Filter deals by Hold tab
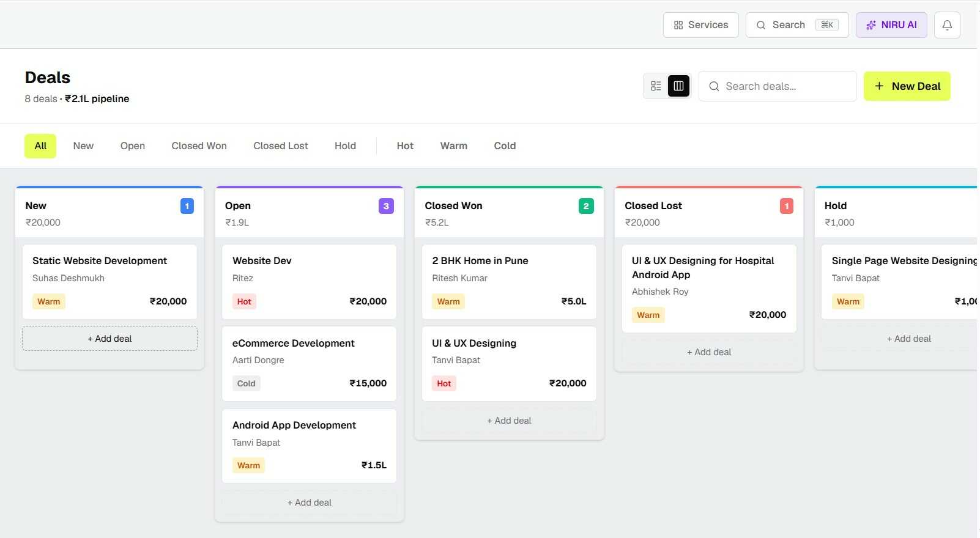Viewport: 980px width, 538px height. pyautogui.click(x=345, y=146)
